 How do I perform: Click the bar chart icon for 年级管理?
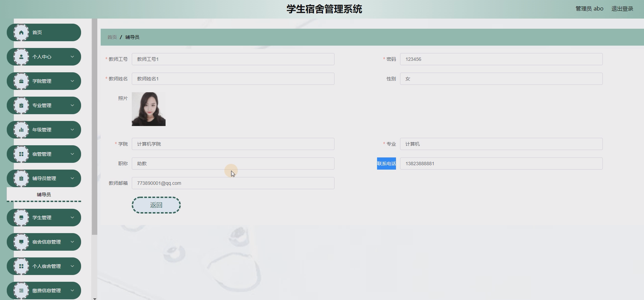point(21,130)
